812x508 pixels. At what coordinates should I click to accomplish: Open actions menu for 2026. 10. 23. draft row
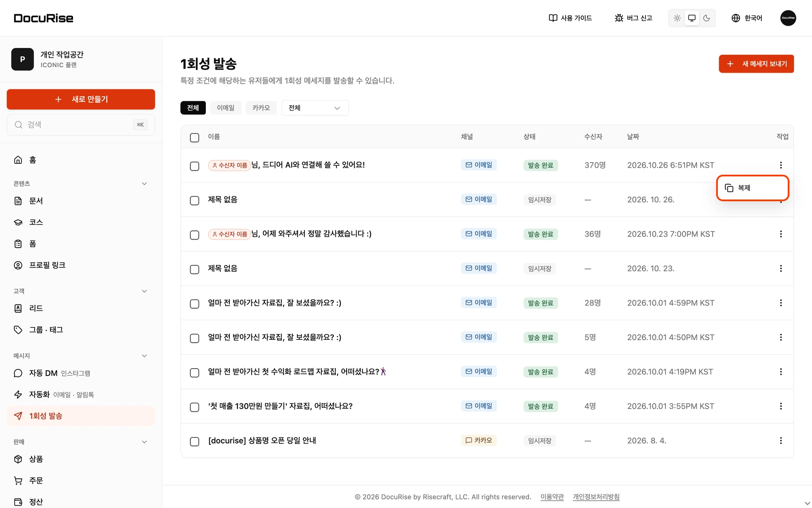pyautogui.click(x=781, y=268)
